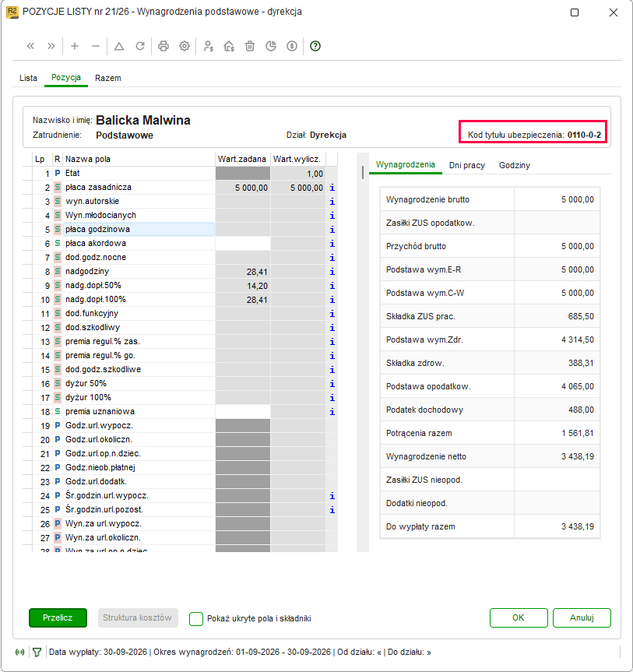Click the Wynagrodzenie netto label
The width and height of the screenshot is (633, 672).
click(426, 456)
